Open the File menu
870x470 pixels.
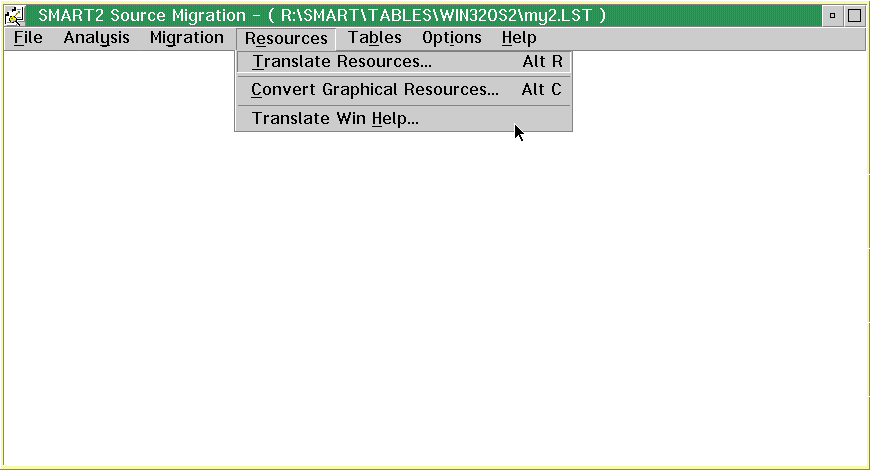[x=28, y=38]
